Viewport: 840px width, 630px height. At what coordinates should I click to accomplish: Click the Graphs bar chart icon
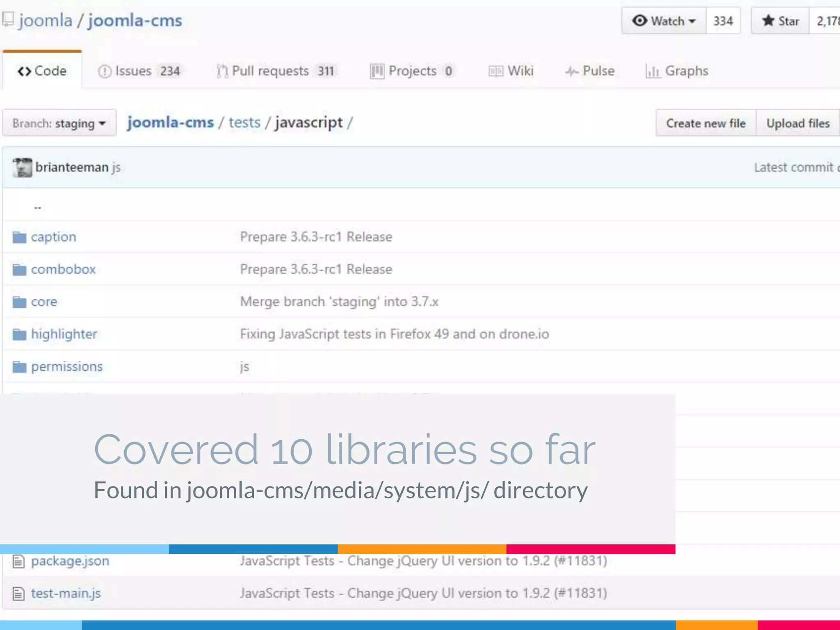653,71
